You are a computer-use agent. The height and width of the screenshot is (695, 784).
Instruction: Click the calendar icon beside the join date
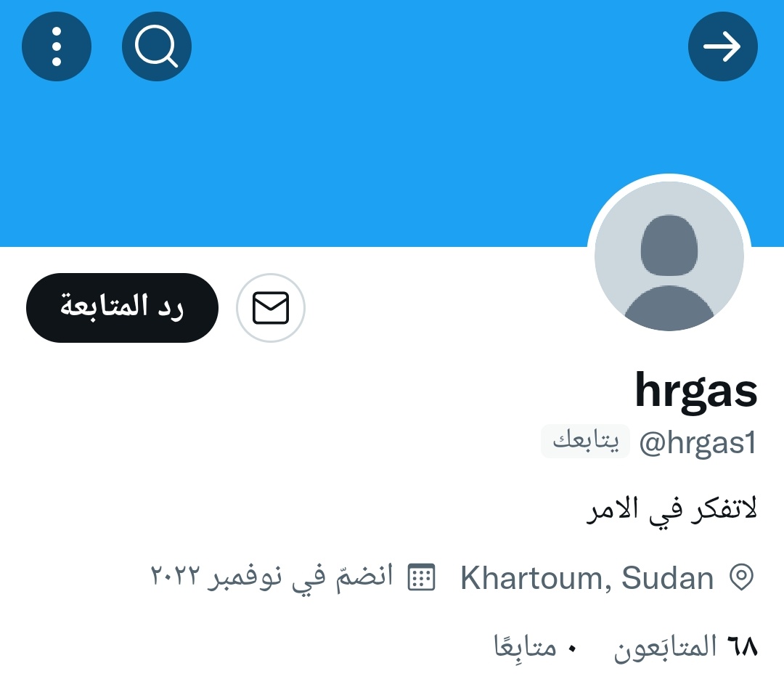tap(422, 577)
